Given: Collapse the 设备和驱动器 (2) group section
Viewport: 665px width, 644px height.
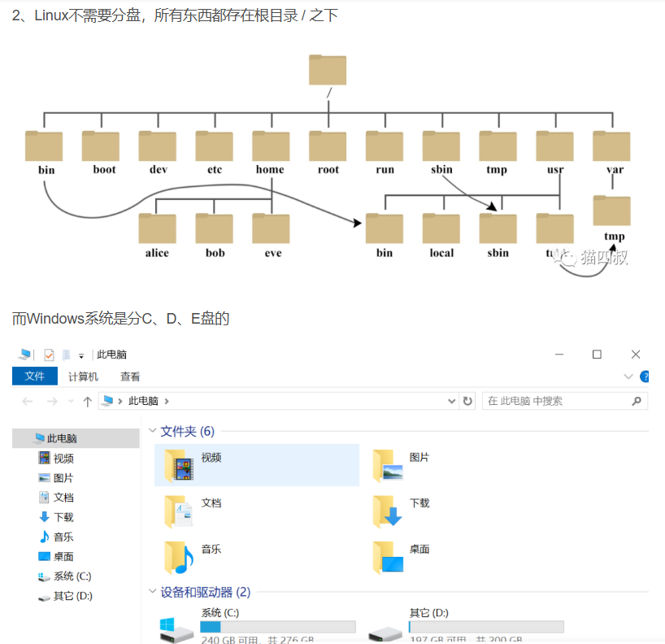Looking at the screenshot, I should coord(151,593).
